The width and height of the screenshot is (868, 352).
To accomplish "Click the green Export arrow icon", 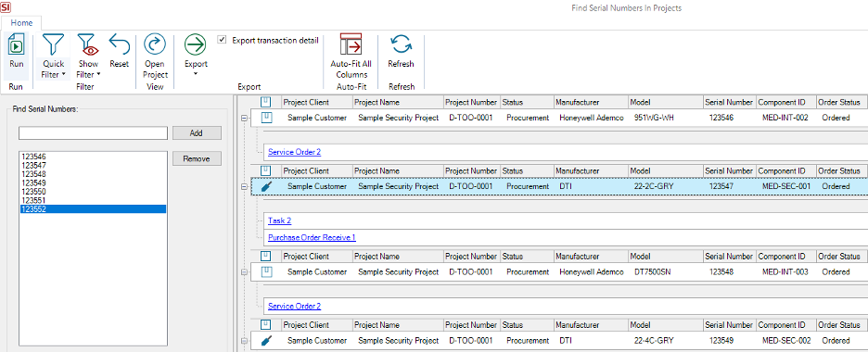I will [x=196, y=44].
